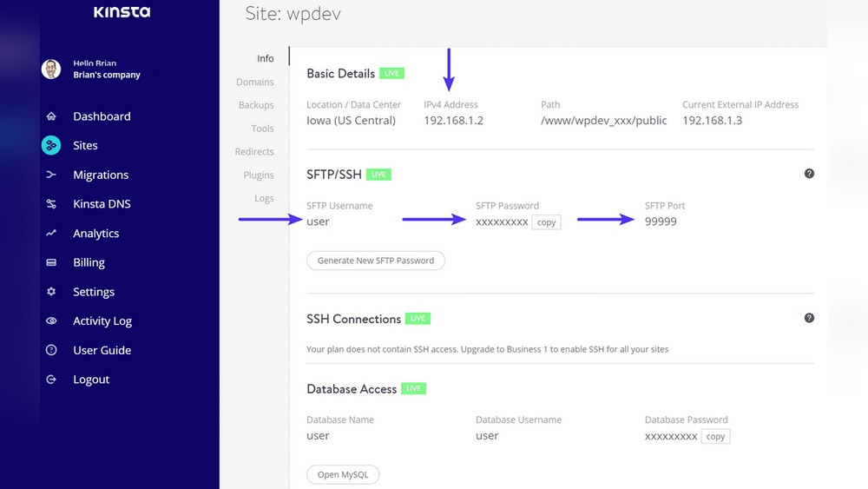Open Migrations in sidebar
Viewport: 868px width, 489px height.
tap(101, 175)
